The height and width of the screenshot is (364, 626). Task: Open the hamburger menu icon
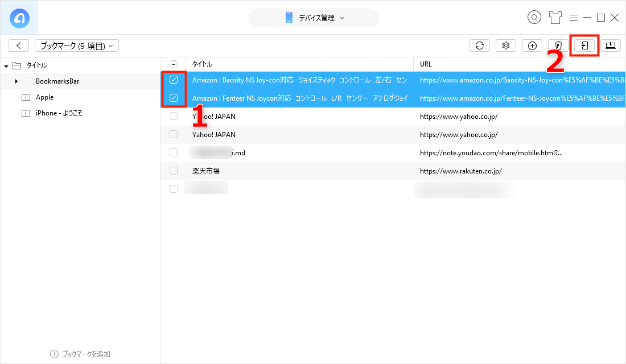(x=573, y=18)
